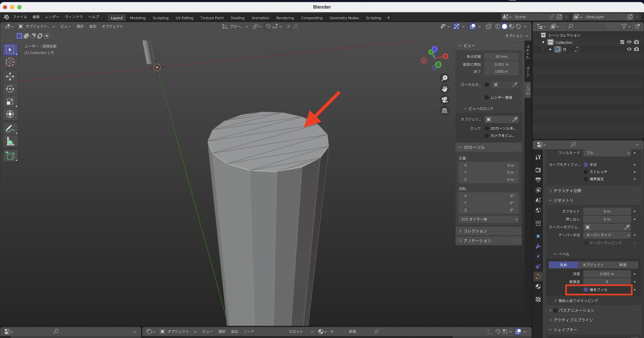Viewport: 644px width, 338px height.
Task: Enable the ストレッチ checkbox
Action: 586,172
